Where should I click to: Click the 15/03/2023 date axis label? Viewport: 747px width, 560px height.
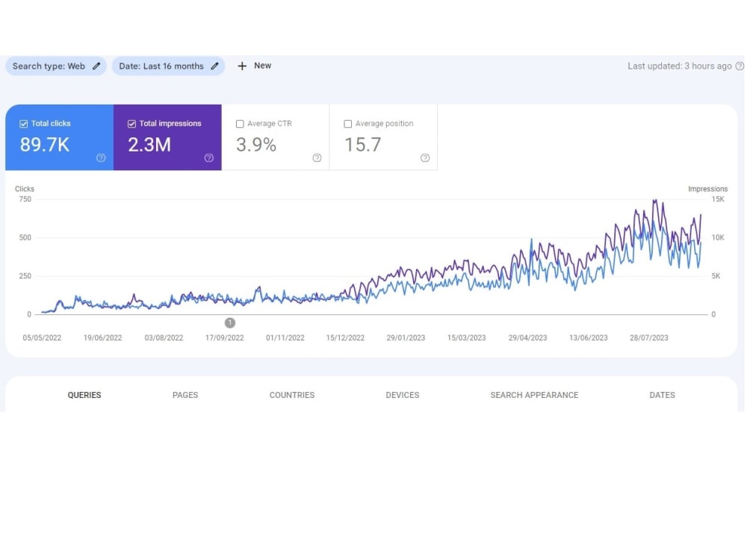(466, 338)
